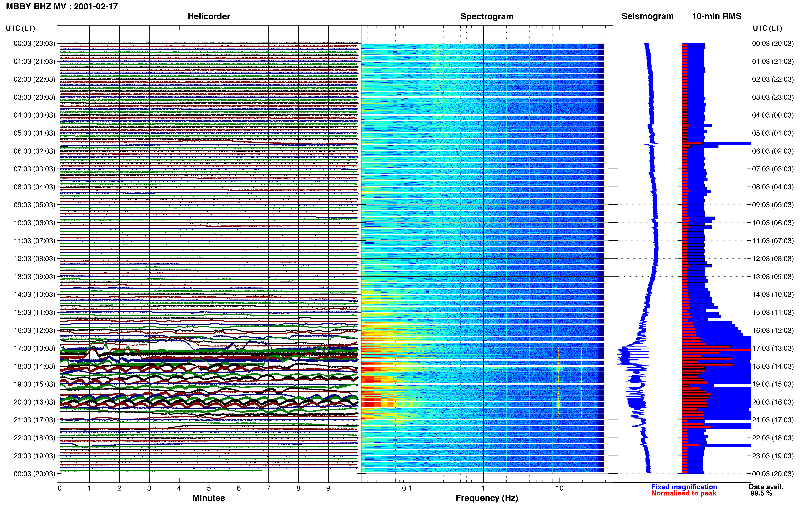Click RMS-side time label '23:03 (19:03)'
Image resolution: width=812 pixels, height=508 pixels.
tap(773, 456)
